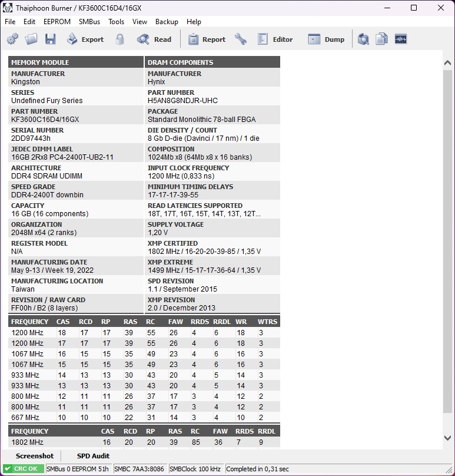Open the View menu

pos(140,22)
